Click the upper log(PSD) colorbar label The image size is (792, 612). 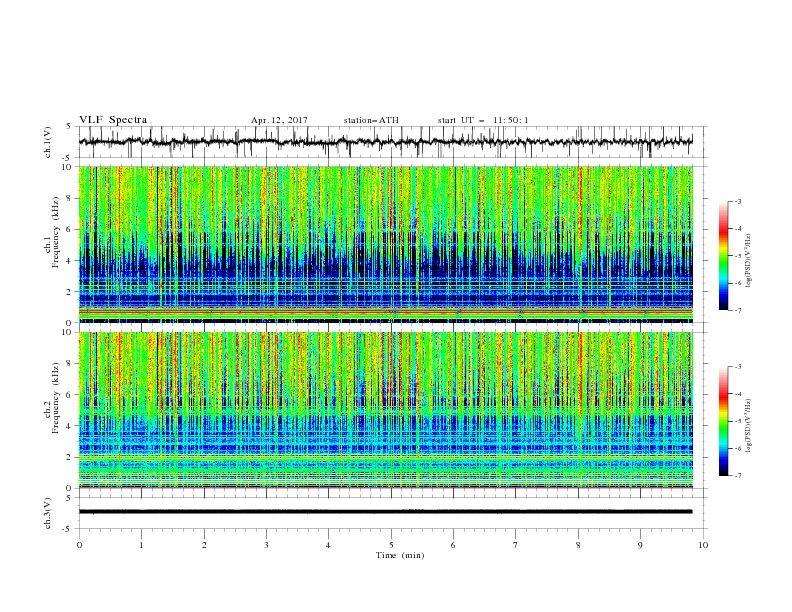[x=749, y=261]
